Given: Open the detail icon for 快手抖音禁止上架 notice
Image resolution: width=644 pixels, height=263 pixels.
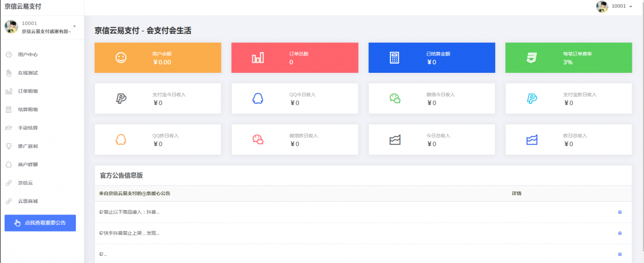Looking at the screenshot, I should [x=620, y=233].
